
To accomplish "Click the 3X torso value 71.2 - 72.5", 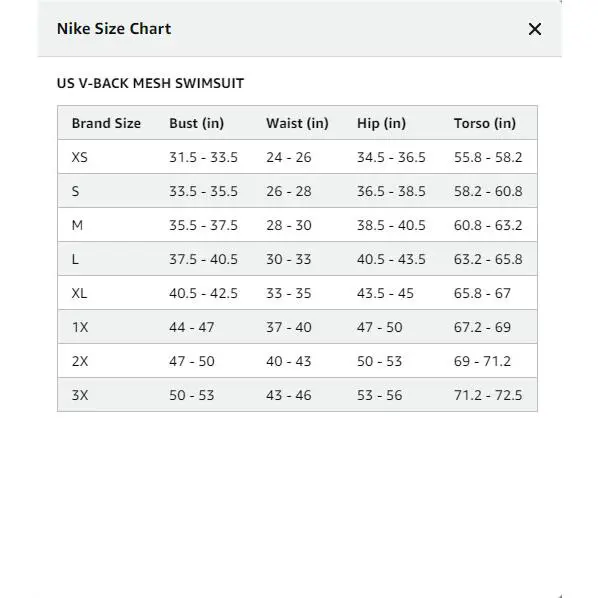I will (x=488, y=395).
